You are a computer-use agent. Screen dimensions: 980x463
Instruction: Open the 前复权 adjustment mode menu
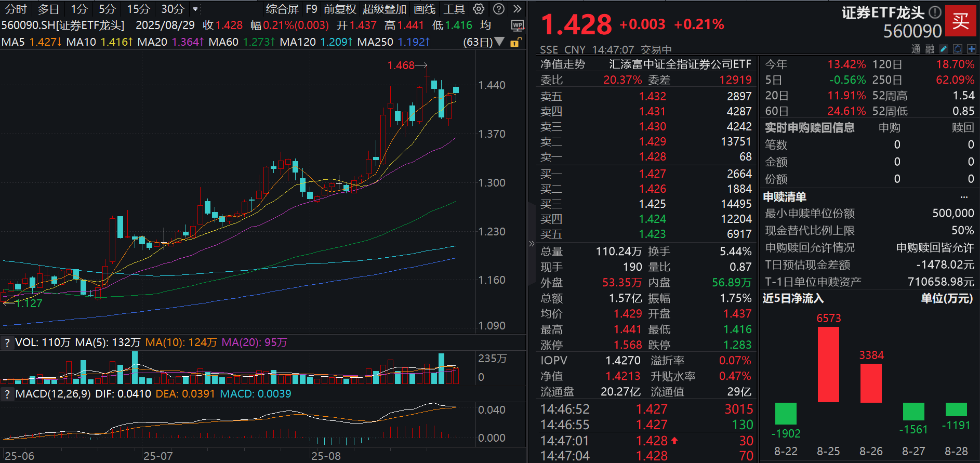[x=340, y=9]
